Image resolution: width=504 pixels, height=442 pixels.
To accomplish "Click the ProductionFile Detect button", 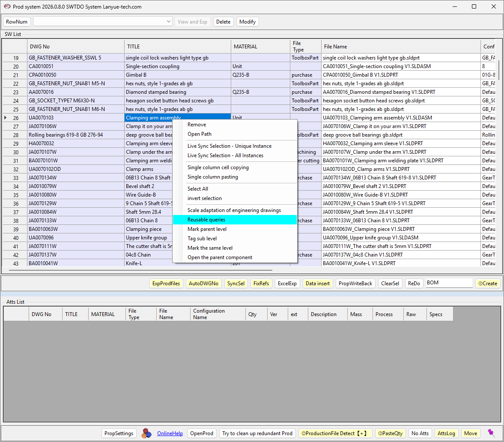I will (335, 433).
